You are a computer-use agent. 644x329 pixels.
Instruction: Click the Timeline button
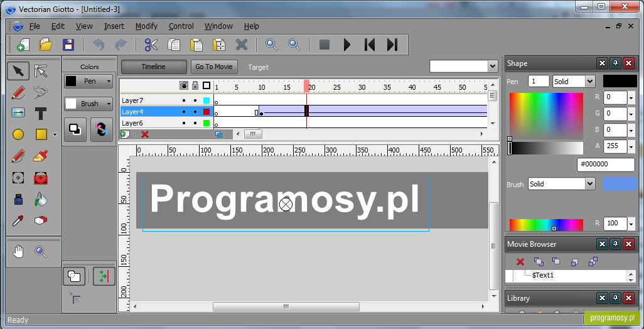(x=154, y=67)
